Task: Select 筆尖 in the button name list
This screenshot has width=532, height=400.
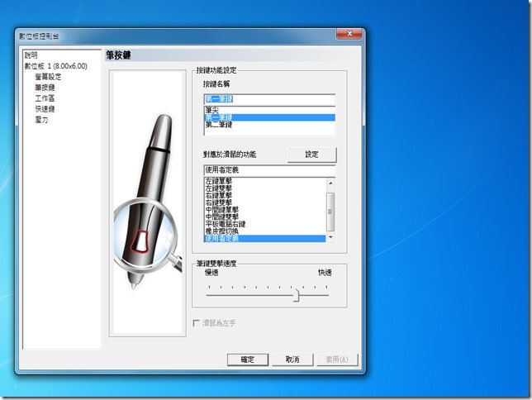Action: [212, 110]
